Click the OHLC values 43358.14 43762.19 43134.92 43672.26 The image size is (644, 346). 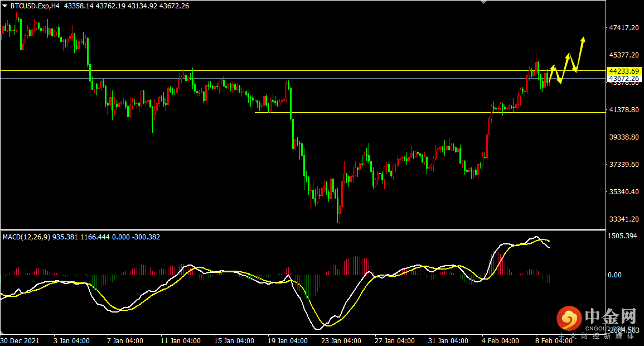point(127,6)
